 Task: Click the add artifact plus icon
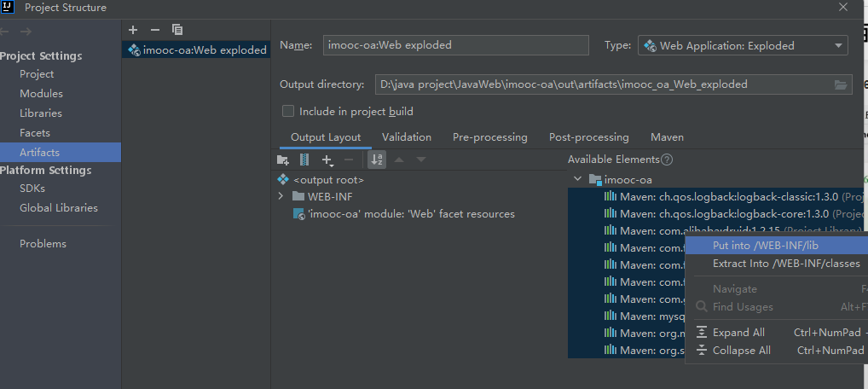tap(133, 30)
